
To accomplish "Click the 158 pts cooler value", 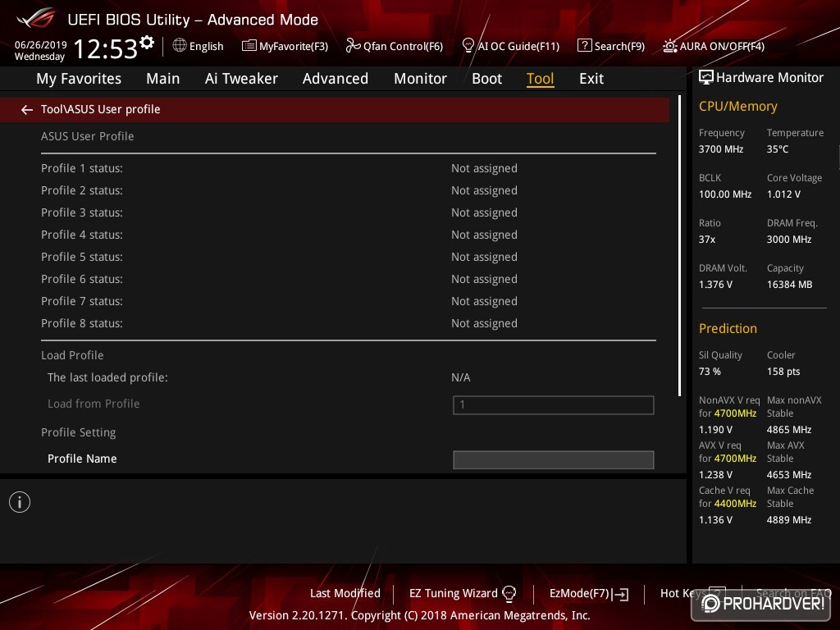I will [x=783, y=372].
